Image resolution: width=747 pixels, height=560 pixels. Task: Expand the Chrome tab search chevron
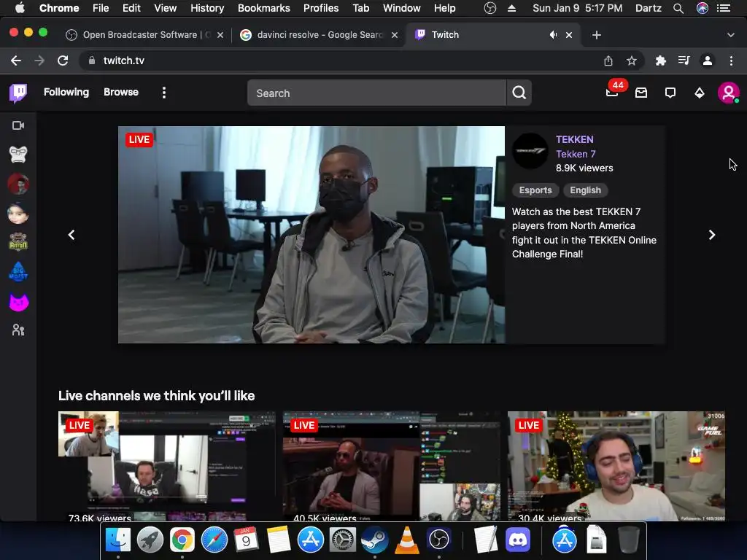(731, 35)
